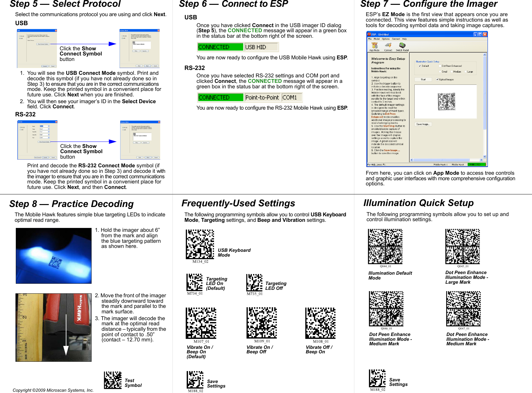This screenshot has width=532, height=393.
Task: Enable Dot Peen Enhanced mode
Action: pyautogui.click(x=440, y=66)
